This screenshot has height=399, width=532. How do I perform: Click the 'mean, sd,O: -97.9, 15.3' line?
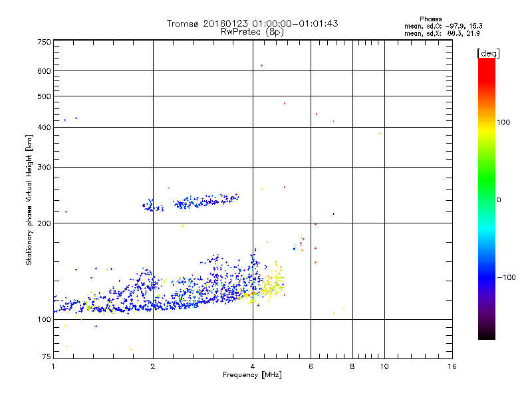(x=443, y=26)
